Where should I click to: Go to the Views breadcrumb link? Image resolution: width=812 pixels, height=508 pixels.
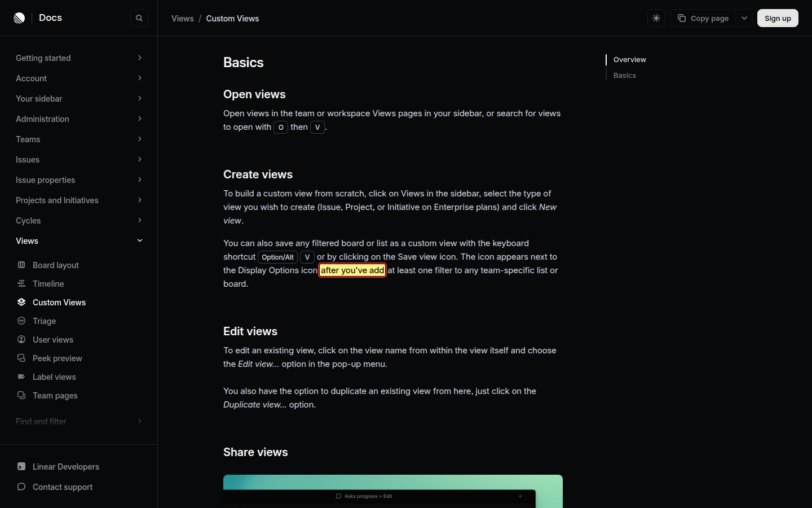click(183, 19)
